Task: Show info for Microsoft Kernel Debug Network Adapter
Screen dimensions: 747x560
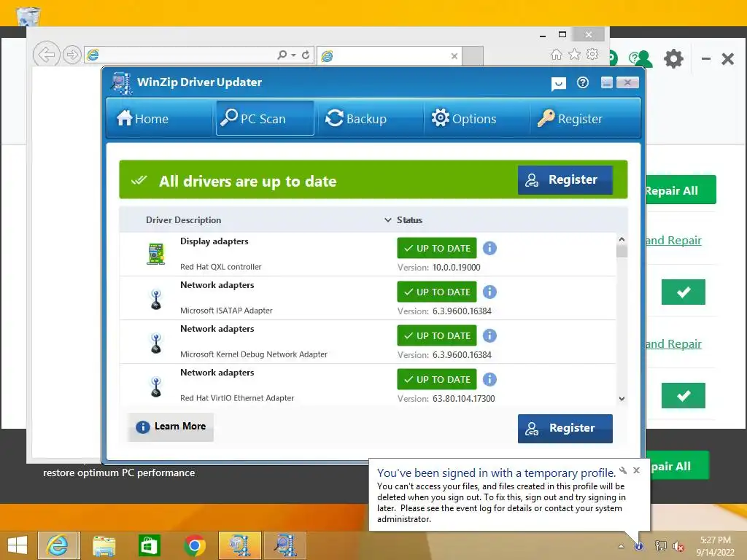Action: click(489, 335)
